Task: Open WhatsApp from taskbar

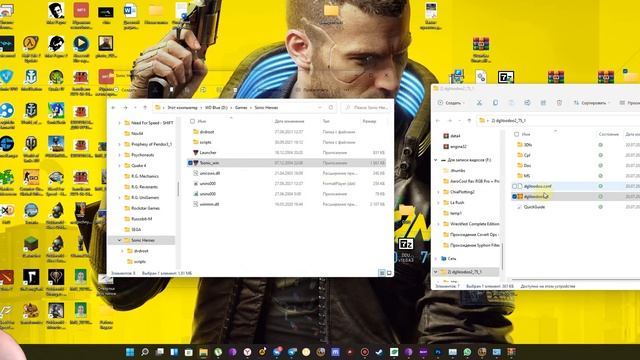Action: (x=467, y=352)
